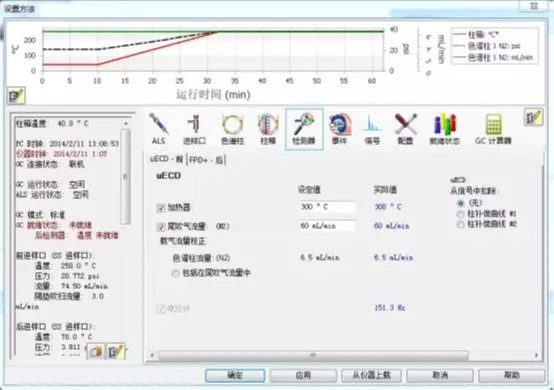554x390 pixels.
Task: Click the edit icon below the chart
Action: point(16,96)
